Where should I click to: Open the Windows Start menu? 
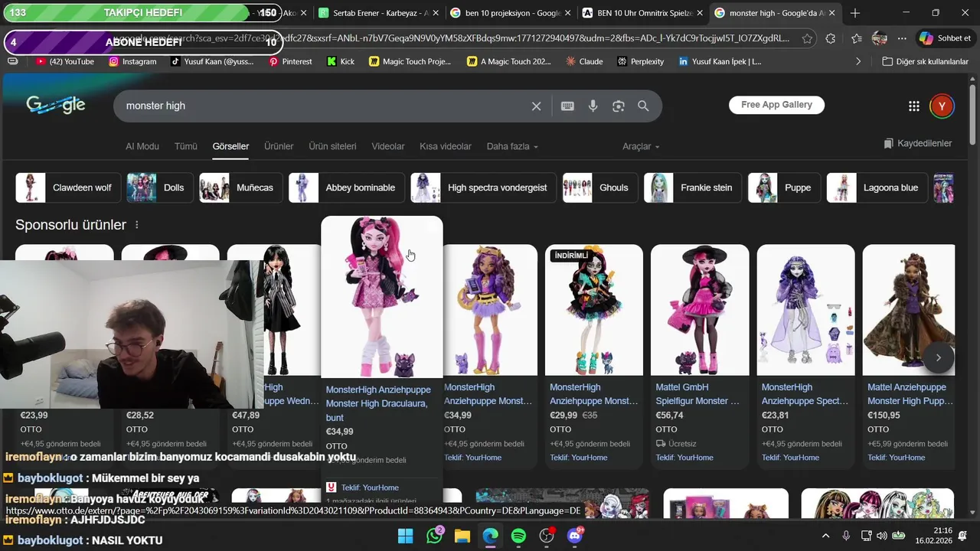pyautogui.click(x=406, y=536)
